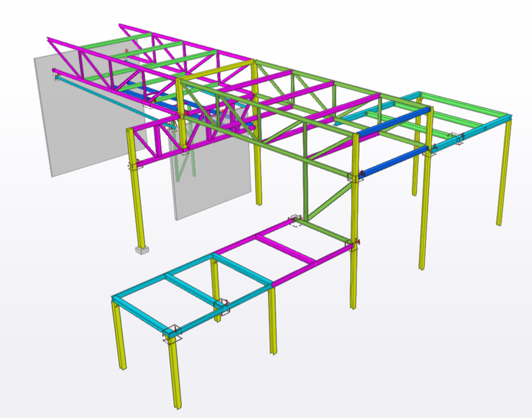Select the long teal beam attached to left wall

(115, 103)
